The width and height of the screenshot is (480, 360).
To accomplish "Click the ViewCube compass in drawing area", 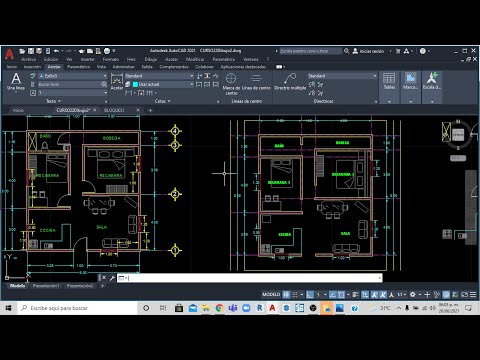I will click(x=458, y=134).
